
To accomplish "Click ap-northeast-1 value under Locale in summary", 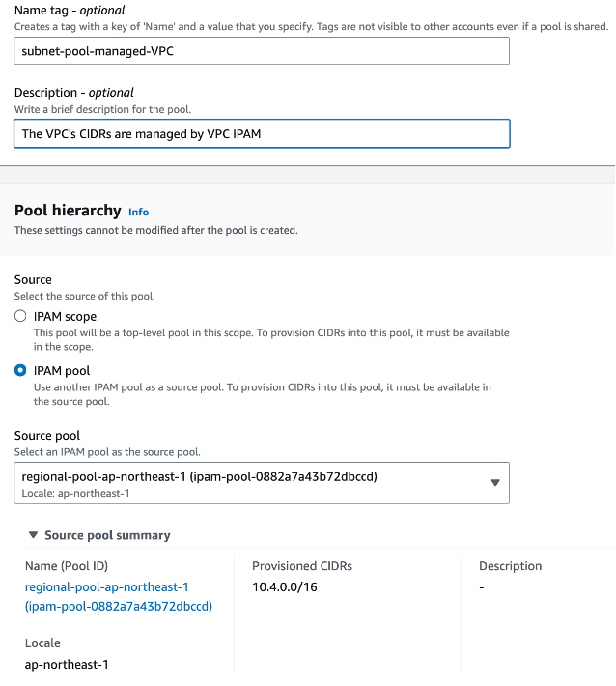I will click(x=66, y=664).
